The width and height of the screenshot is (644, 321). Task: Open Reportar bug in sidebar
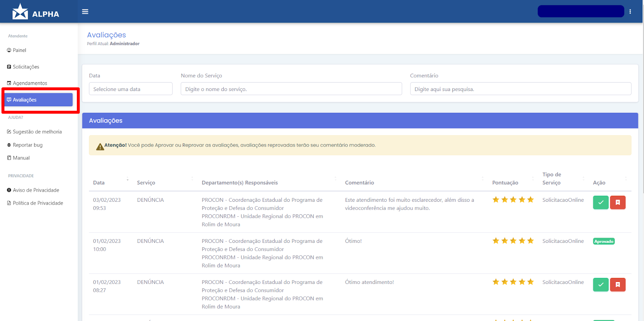click(25, 145)
